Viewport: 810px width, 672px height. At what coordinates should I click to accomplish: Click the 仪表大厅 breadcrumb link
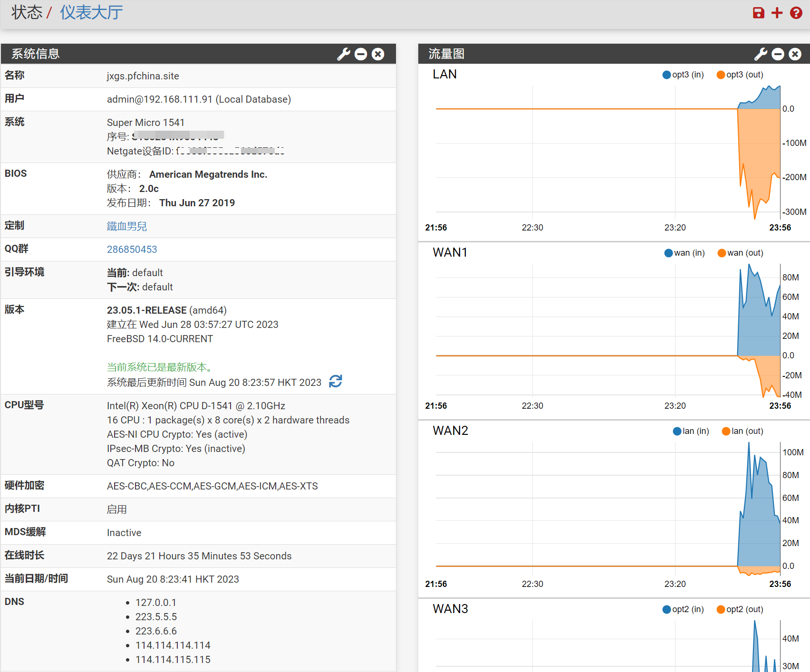tap(91, 12)
